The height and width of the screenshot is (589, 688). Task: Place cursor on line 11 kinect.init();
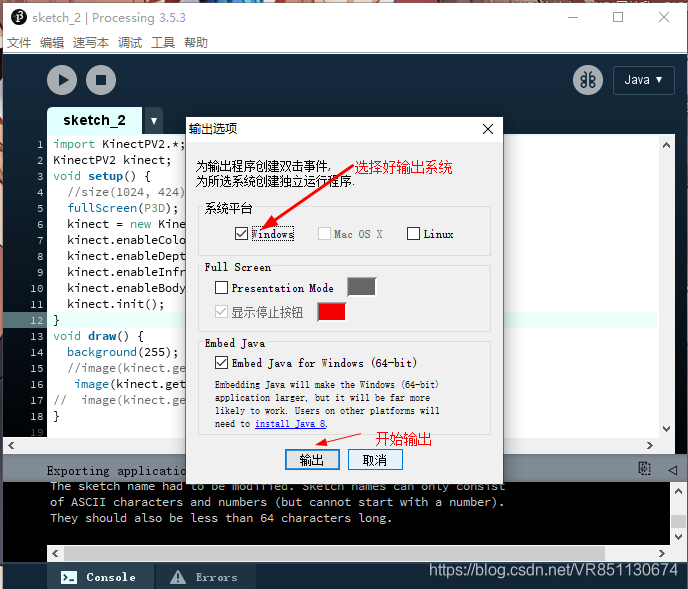(115, 304)
